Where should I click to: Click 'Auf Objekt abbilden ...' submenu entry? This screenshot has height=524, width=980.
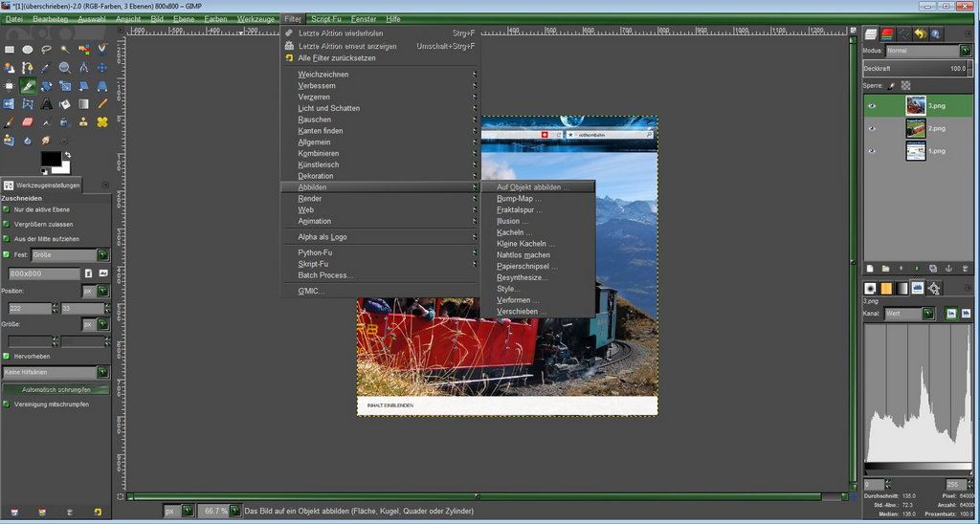[x=533, y=187]
